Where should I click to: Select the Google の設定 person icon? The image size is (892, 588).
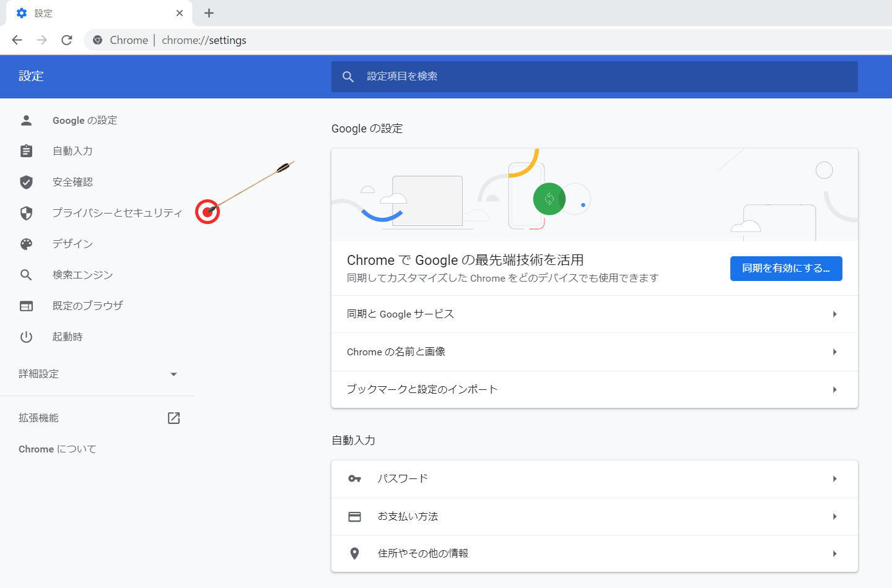tap(26, 120)
